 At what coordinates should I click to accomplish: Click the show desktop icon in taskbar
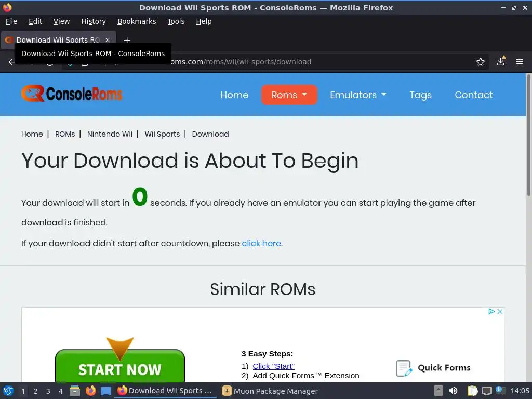pos(106,391)
